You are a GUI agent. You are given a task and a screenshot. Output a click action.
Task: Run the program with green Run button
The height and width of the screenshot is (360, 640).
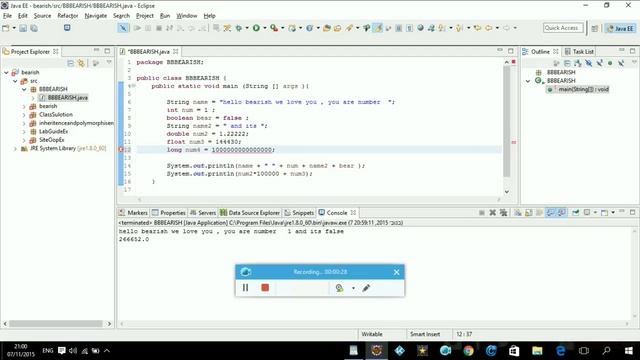256,28
